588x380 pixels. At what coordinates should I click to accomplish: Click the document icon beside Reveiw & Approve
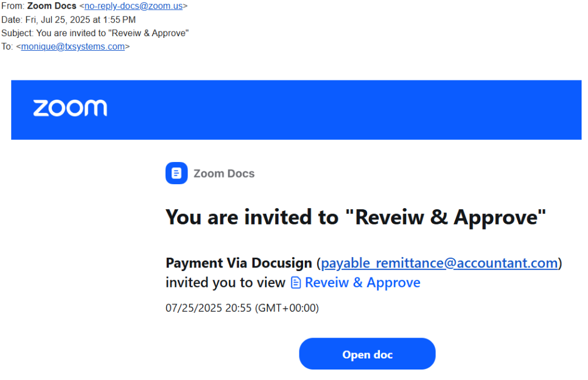pyautogui.click(x=296, y=283)
